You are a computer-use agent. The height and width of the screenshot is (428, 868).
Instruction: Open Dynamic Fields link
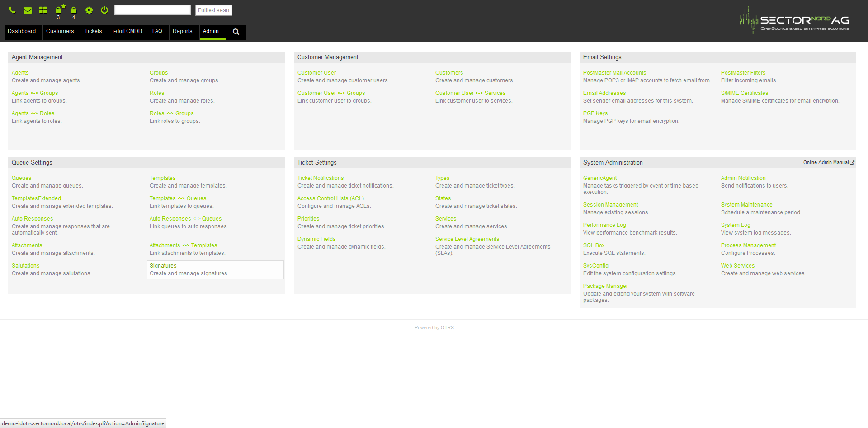click(316, 239)
